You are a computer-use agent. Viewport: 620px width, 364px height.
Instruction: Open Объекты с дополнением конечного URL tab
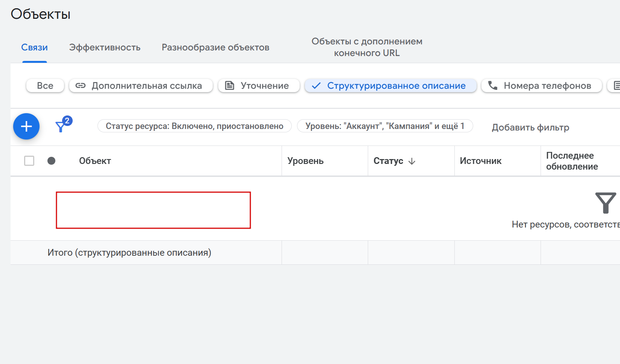click(367, 47)
